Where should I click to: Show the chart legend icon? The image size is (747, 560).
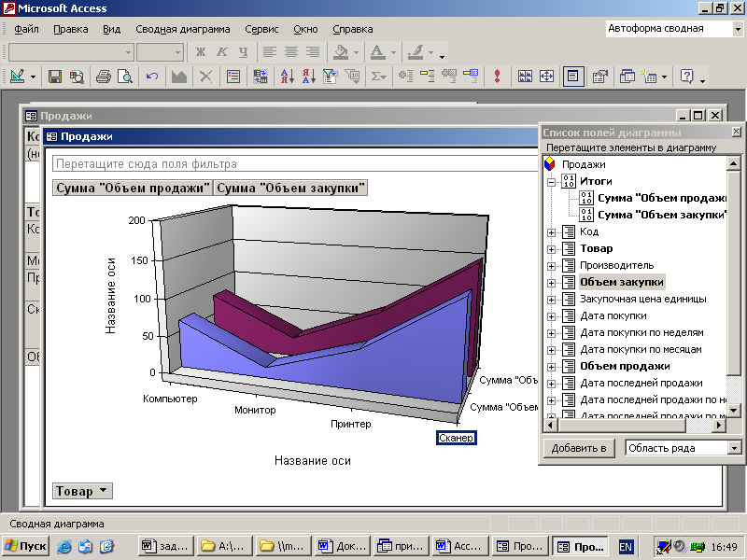click(x=233, y=77)
